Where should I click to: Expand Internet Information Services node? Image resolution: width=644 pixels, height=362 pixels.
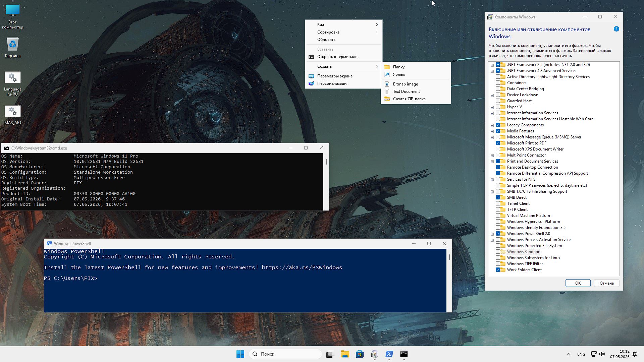492,113
